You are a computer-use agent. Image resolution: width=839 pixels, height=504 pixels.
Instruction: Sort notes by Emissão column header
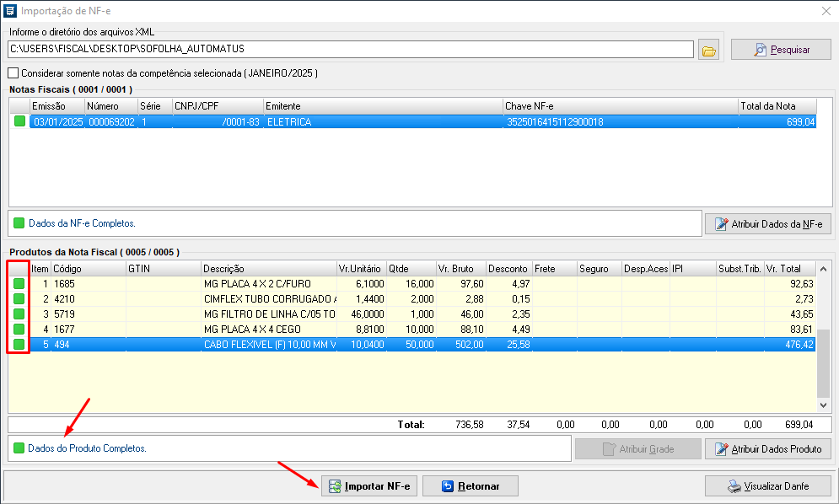(x=56, y=106)
